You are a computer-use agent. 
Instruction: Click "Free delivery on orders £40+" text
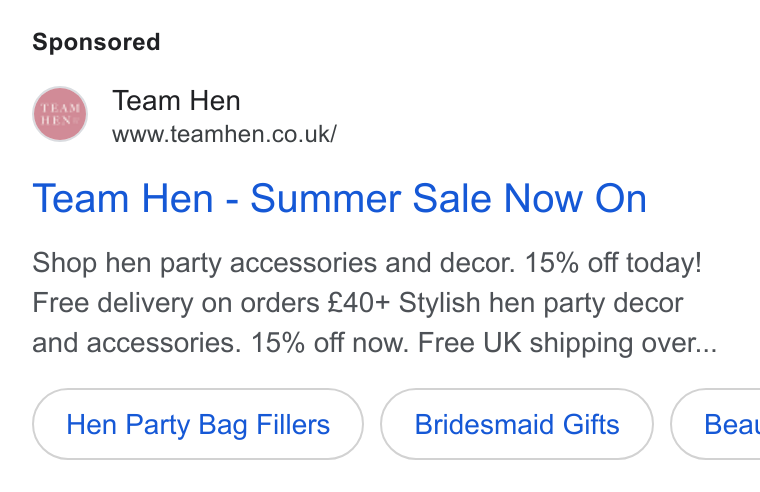211,303
